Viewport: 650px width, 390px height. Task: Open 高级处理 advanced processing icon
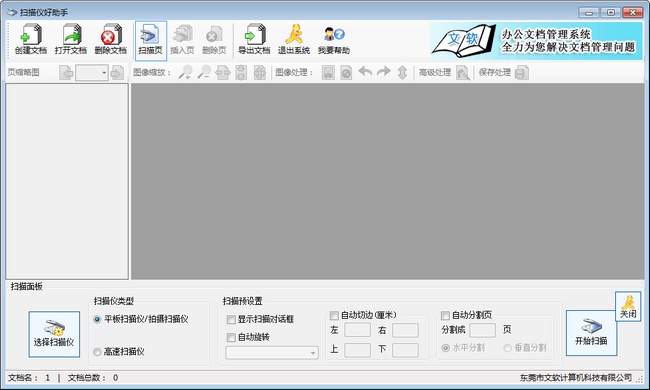coord(463,73)
